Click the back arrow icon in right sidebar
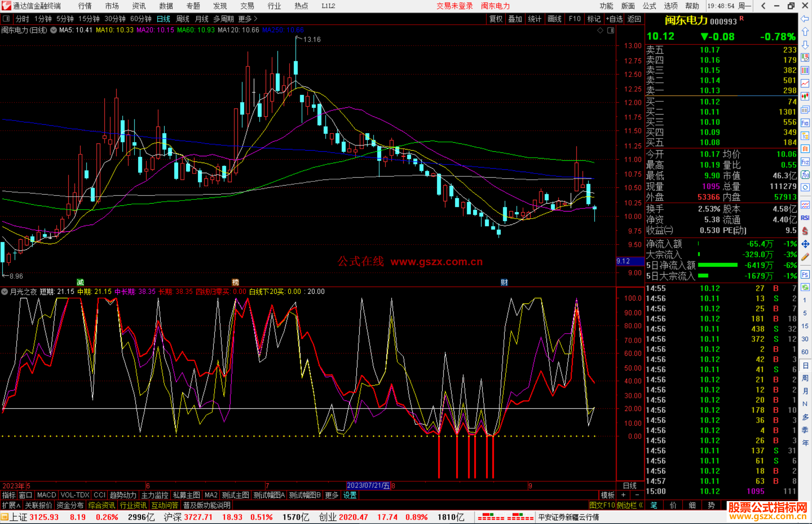 point(805,19)
